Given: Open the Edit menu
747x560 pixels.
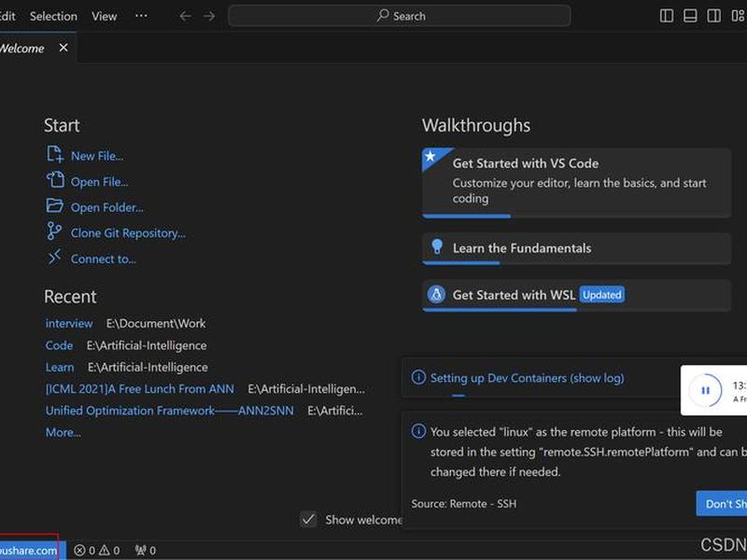Looking at the screenshot, I should [7, 16].
